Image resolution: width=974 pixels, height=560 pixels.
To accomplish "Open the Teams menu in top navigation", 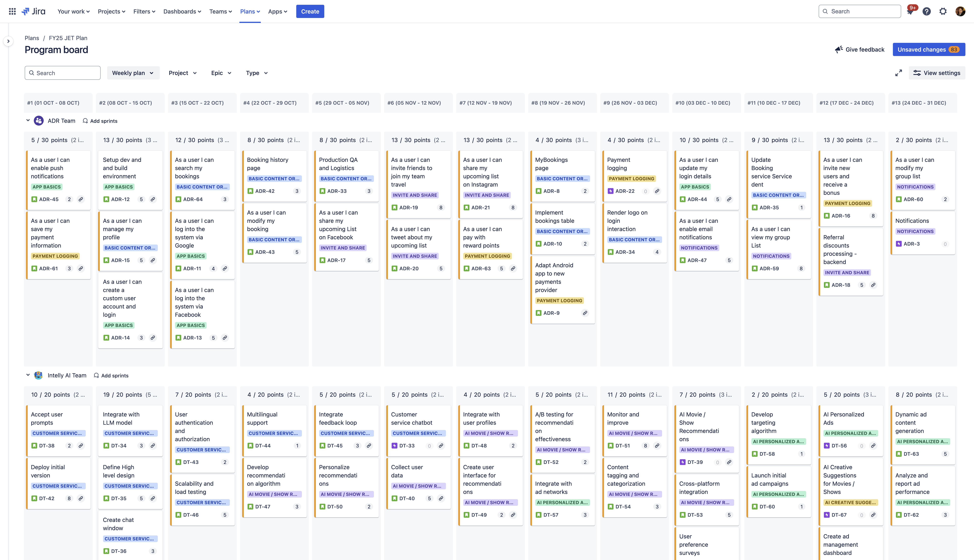I will pos(220,12).
